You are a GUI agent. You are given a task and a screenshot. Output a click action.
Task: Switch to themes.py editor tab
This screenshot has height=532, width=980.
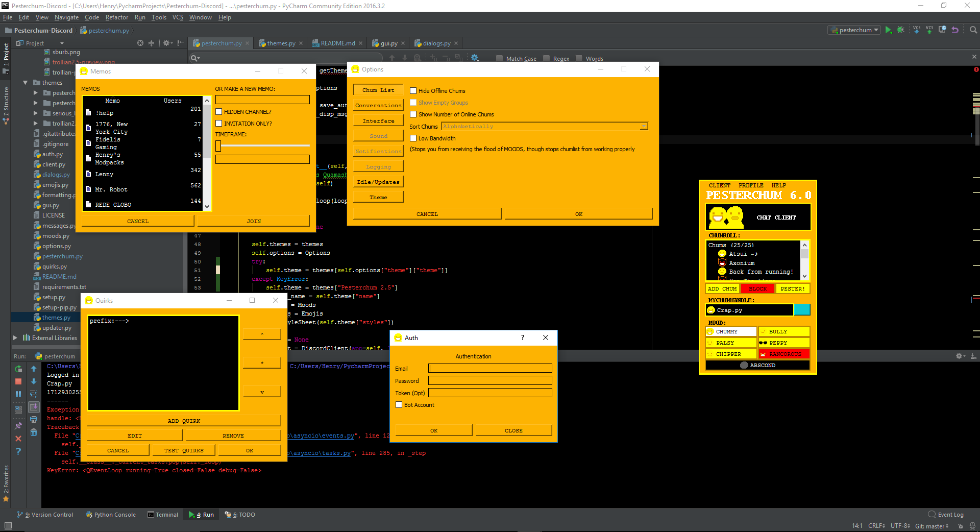tap(280, 43)
